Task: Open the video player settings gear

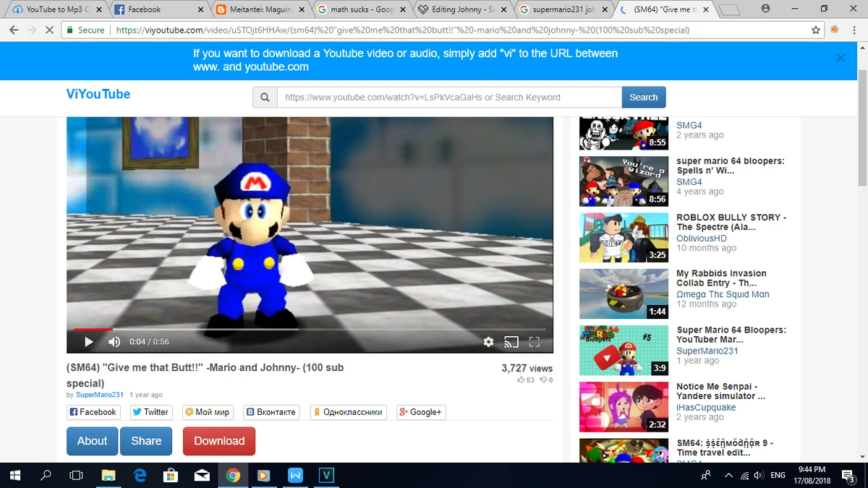Action: point(488,341)
